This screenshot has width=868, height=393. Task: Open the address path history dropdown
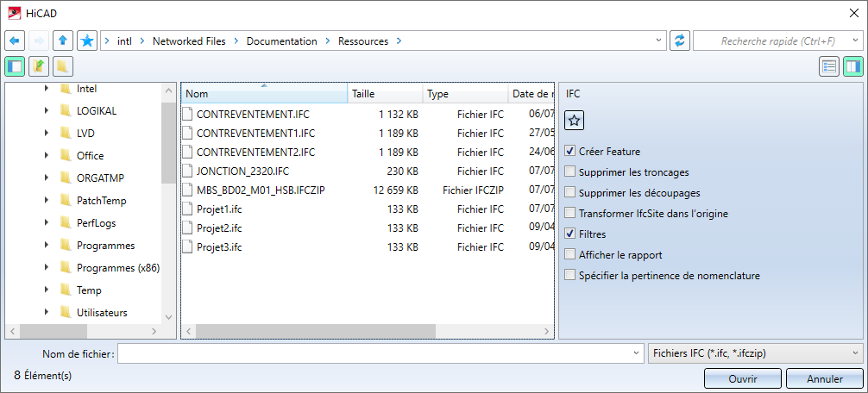(659, 41)
